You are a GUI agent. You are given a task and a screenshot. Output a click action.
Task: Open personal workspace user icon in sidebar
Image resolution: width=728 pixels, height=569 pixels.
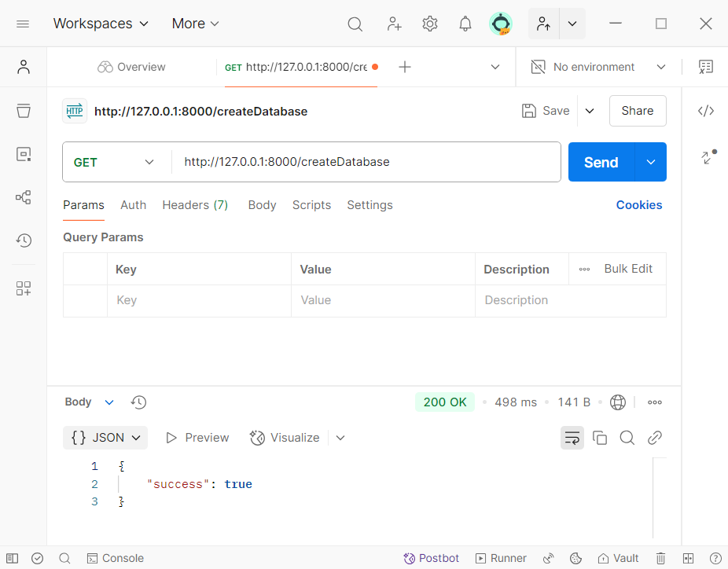coord(24,67)
